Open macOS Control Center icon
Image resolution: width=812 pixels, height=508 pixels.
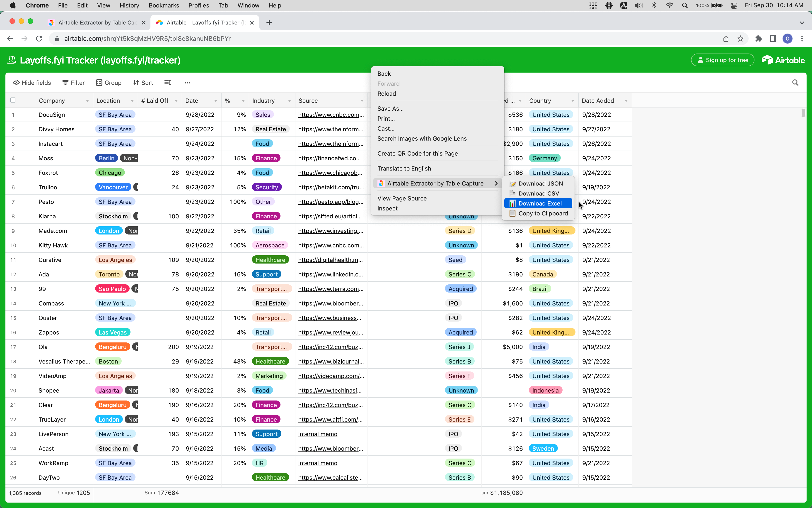(x=734, y=5)
